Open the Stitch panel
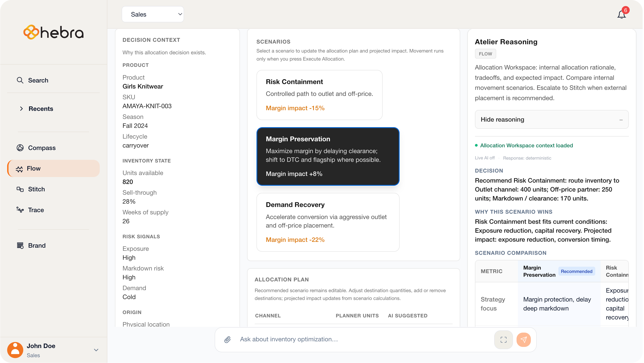644x363 pixels. click(x=36, y=189)
